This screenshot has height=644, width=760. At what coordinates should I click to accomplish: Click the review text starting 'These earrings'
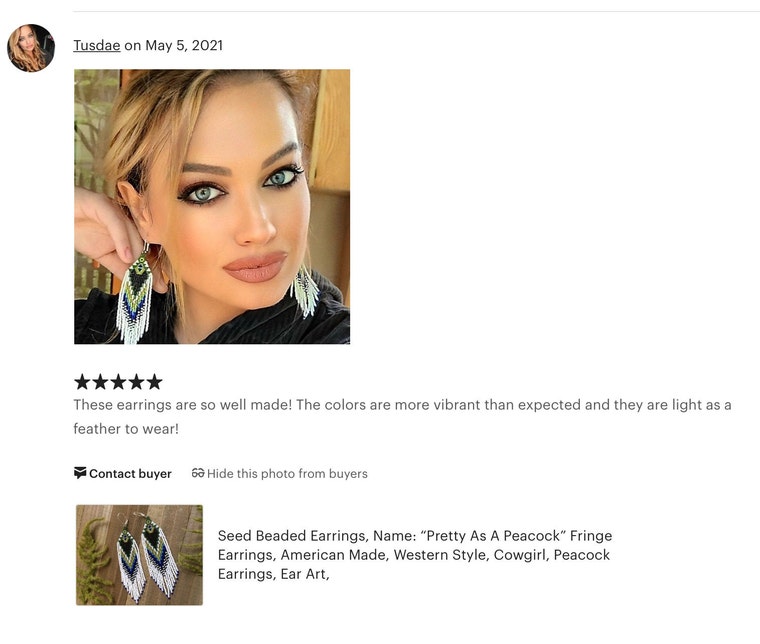402,405
